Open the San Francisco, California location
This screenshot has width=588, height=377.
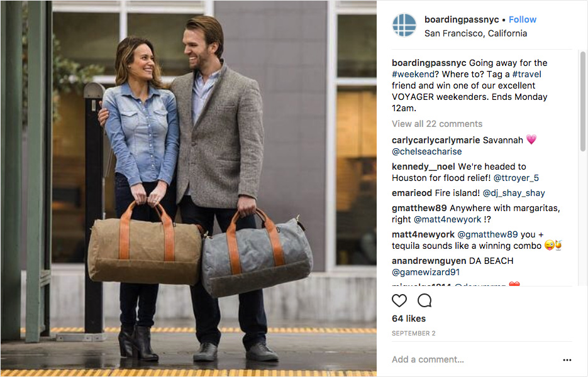[475, 33]
